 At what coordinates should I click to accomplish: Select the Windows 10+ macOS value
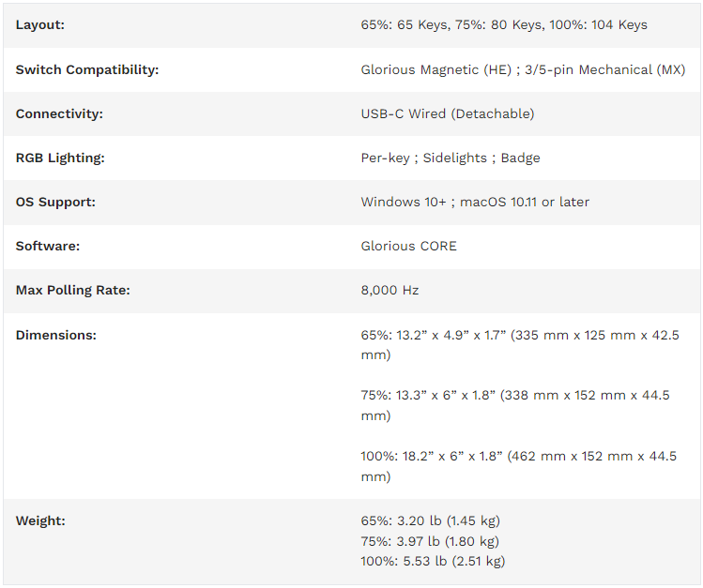coord(475,202)
